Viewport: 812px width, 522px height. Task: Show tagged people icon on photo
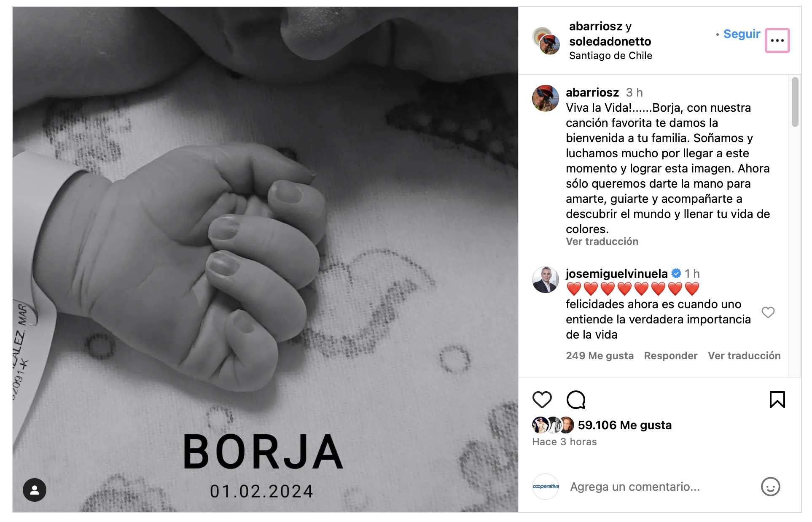[35, 490]
